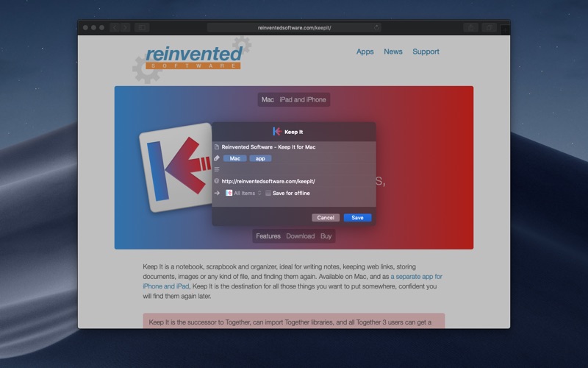Viewport: 588px width, 368px height.
Task: Open a new tab with plus button
Action: (505, 29)
